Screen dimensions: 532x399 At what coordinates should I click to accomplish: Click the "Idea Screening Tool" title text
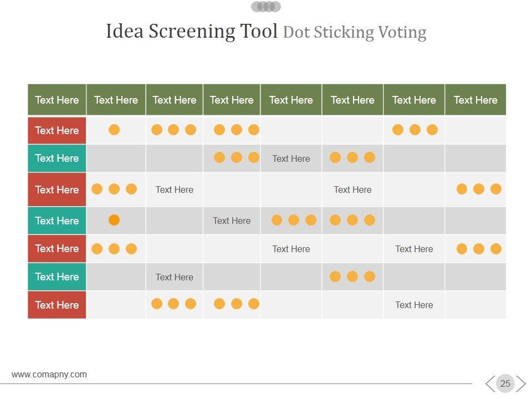click(x=192, y=31)
